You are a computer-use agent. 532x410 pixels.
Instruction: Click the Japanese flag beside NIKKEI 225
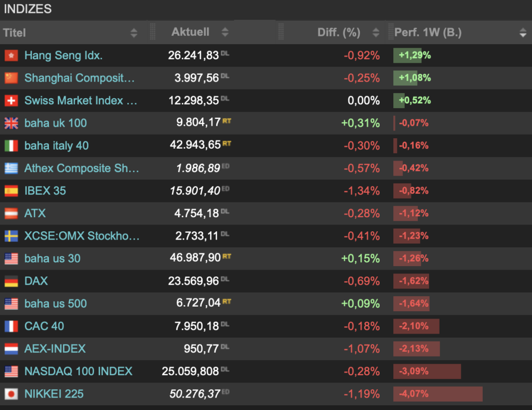point(11,394)
